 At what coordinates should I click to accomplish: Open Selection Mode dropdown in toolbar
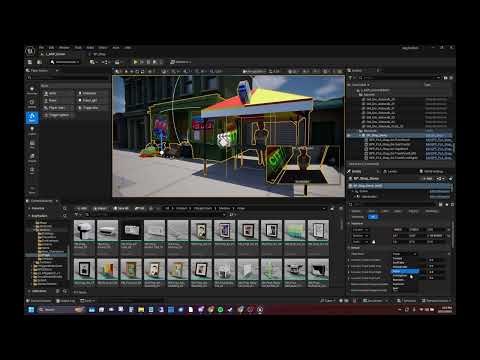(x=65, y=62)
